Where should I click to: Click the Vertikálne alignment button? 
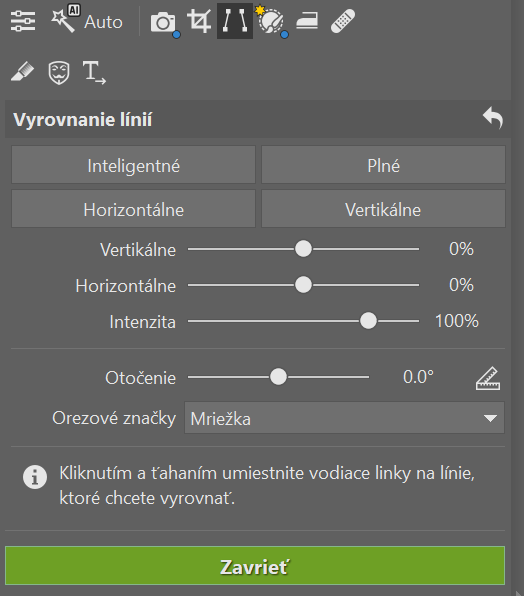(x=383, y=209)
